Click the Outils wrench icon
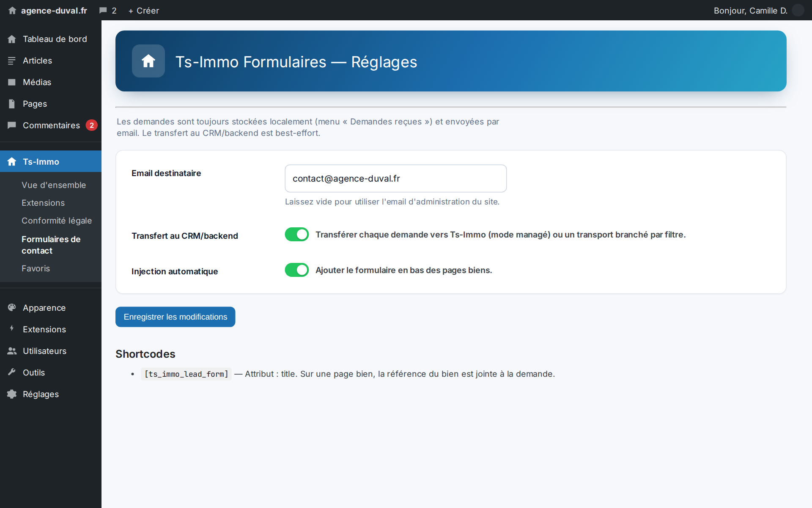The height and width of the screenshot is (508, 812). [x=12, y=373]
